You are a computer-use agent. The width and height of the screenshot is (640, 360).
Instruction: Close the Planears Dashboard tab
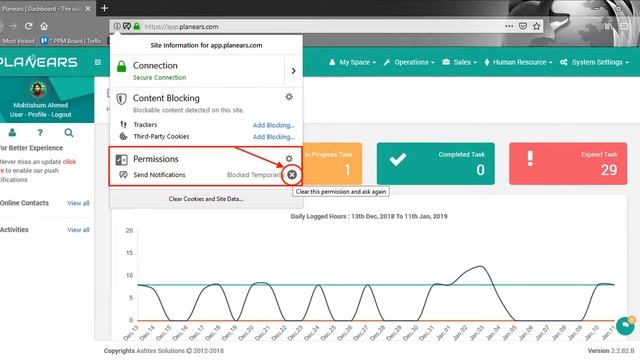[x=88, y=8]
